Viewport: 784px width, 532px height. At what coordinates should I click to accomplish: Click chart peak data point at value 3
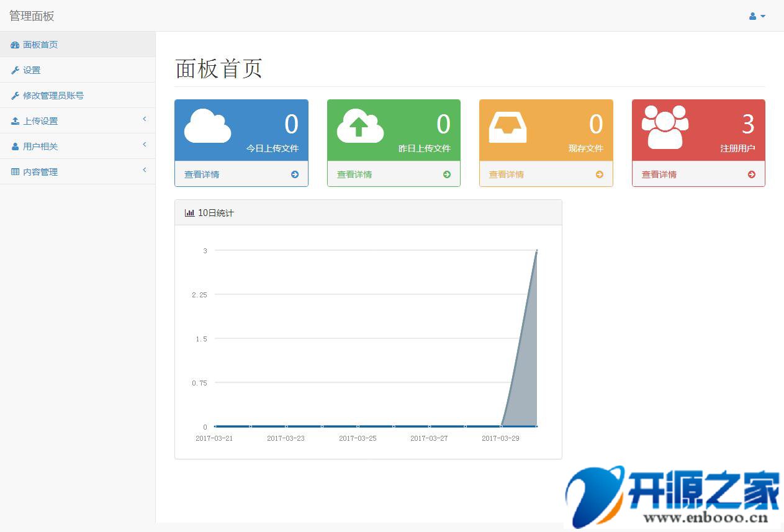tap(537, 250)
